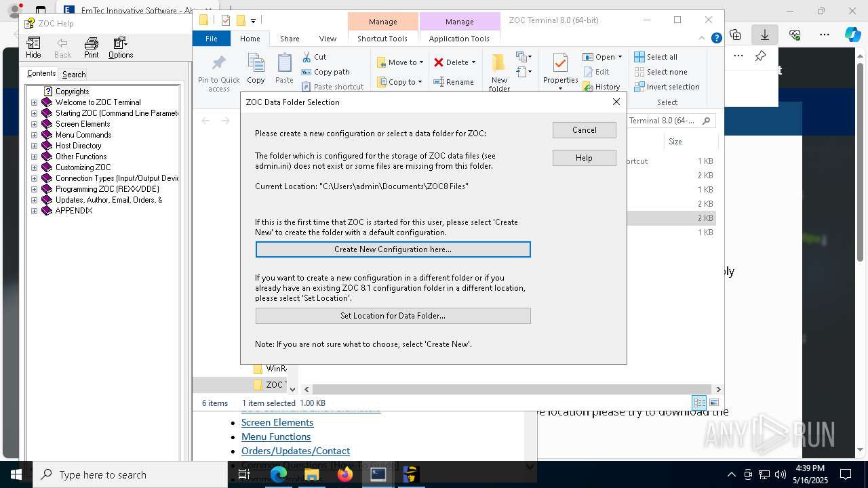Open the Shortcut Tools ribbon tab
Screen dimensions: 868x488
382,39
